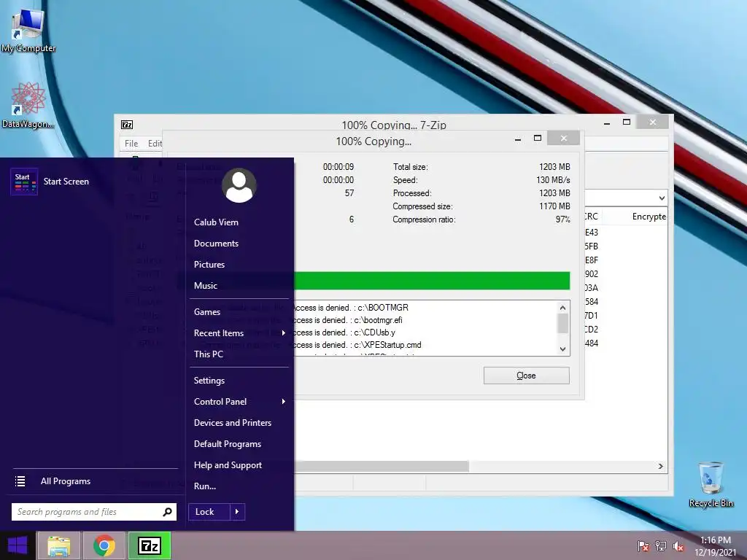Click the CRC column header in 7-Zip
This screenshot has height=560, width=747.
(x=591, y=217)
